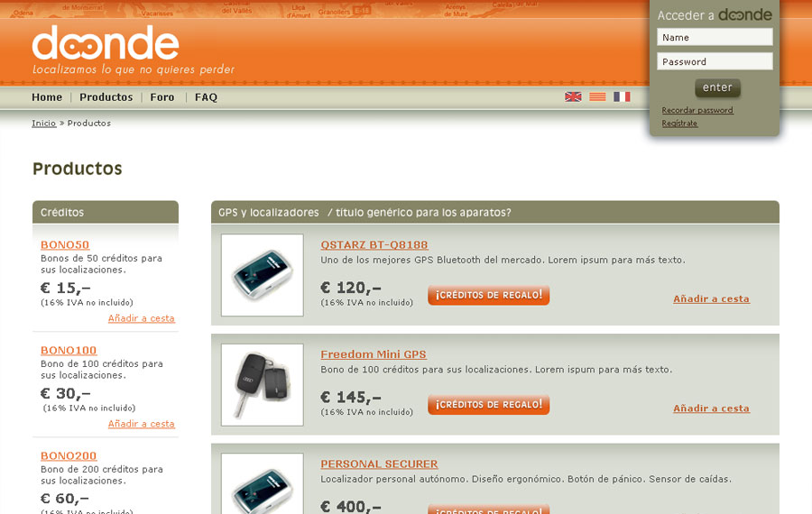The image size is (812, 514).
Task: Go to the Home menu item
Action: 47,97
